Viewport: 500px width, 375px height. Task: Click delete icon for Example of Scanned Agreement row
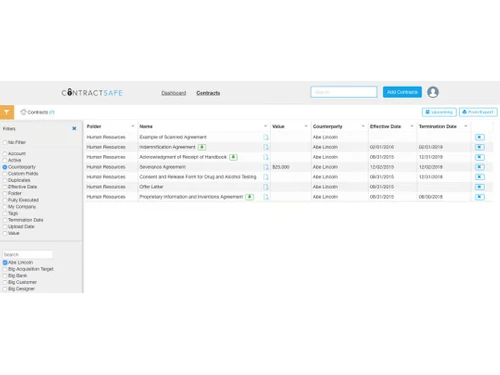pos(479,137)
